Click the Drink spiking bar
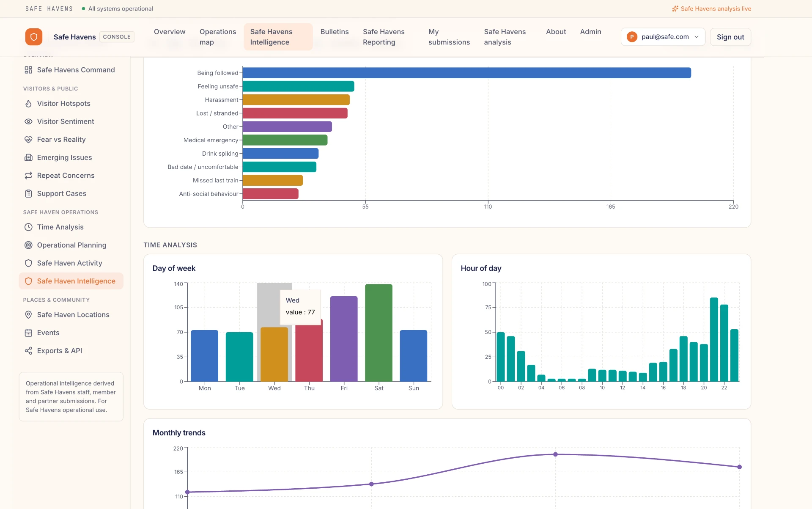812x509 pixels. click(x=281, y=154)
